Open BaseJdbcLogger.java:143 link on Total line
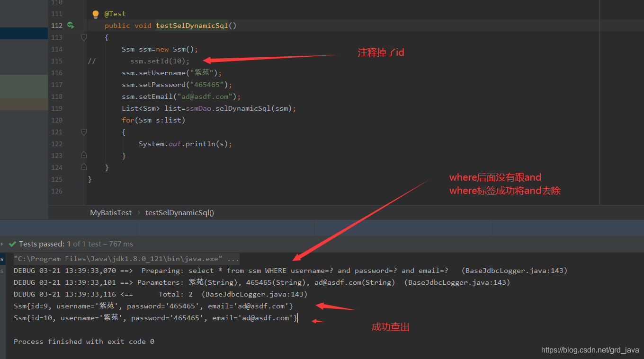The image size is (644, 359). tap(254, 294)
